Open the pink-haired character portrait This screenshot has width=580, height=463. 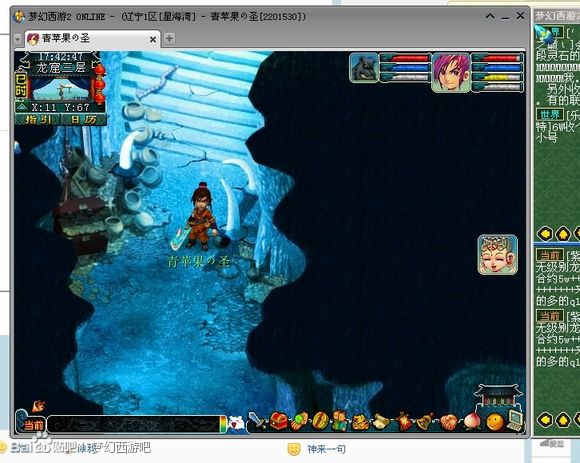451,72
